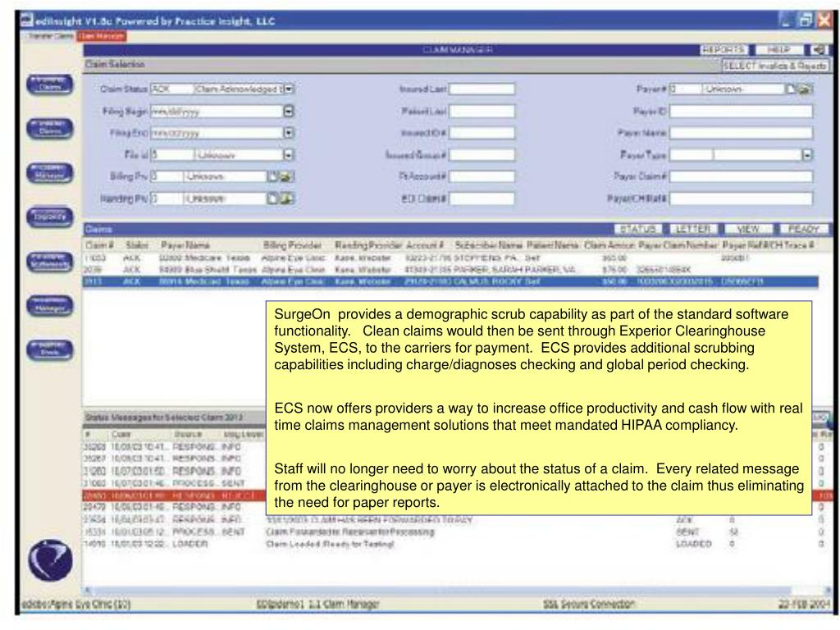Click the new-document icon beside Rendering Prv
This screenshot has height=630, width=840.
(272, 199)
